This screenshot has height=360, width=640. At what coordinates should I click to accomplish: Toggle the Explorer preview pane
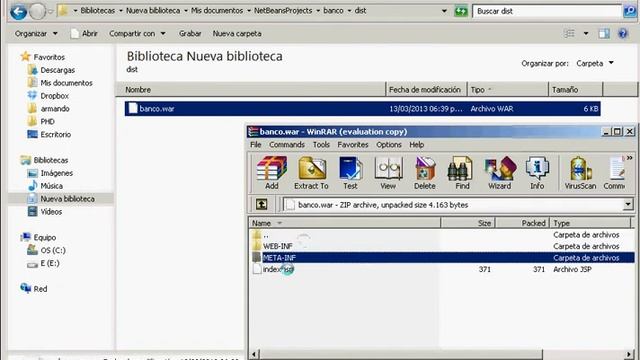(x=604, y=33)
